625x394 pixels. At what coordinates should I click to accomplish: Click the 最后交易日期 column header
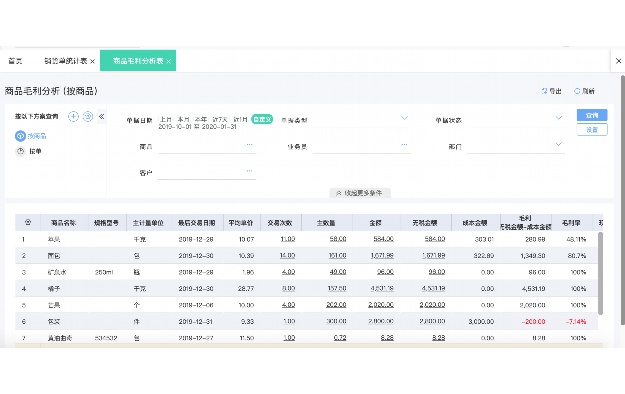[x=197, y=223]
